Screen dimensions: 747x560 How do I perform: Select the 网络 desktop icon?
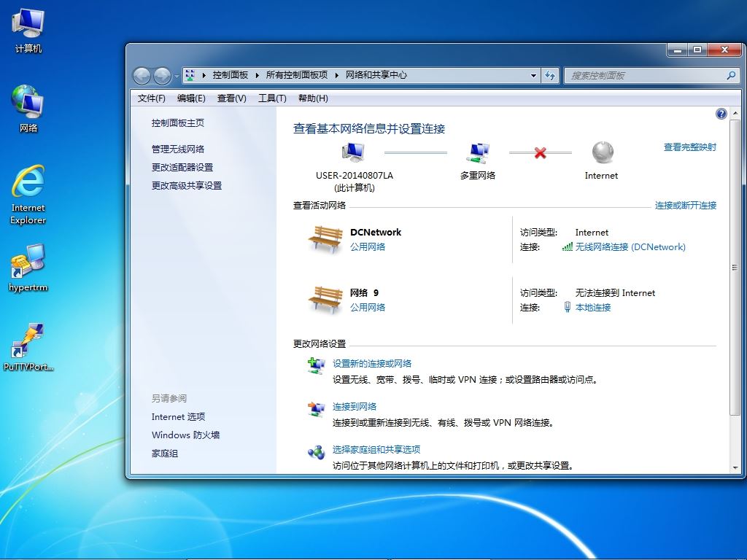point(28,109)
